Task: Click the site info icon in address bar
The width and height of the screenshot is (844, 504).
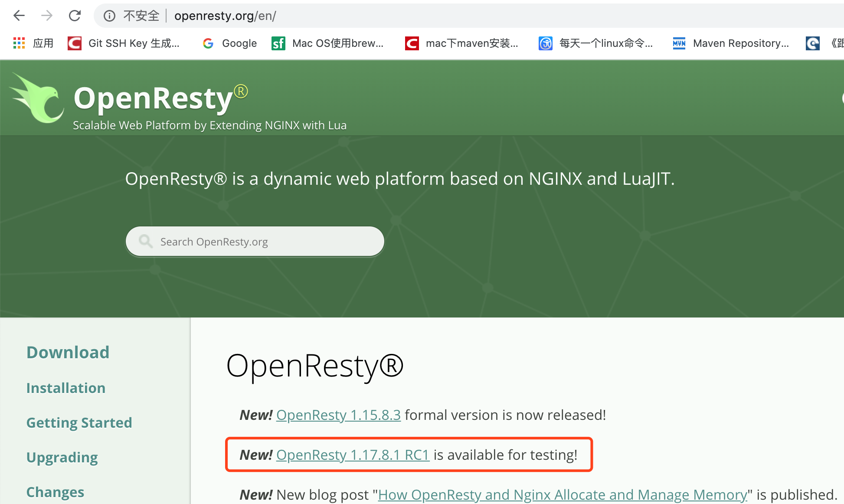Action: (109, 16)
